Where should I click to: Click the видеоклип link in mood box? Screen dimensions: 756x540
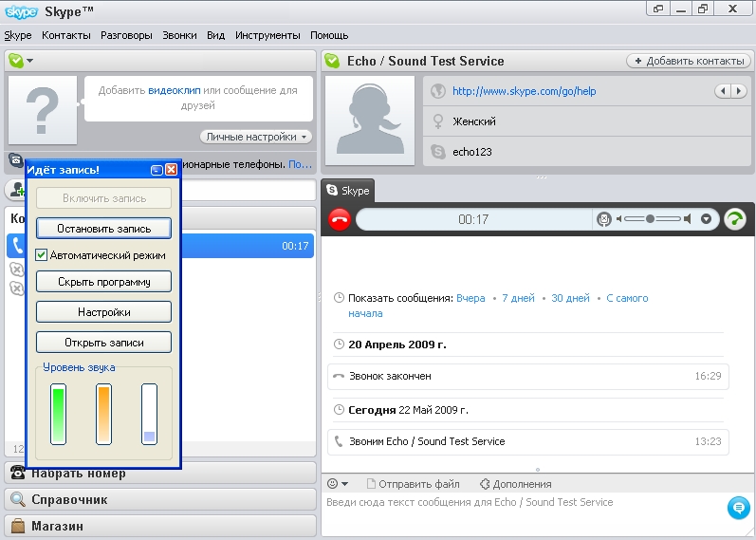click(174, 90)
